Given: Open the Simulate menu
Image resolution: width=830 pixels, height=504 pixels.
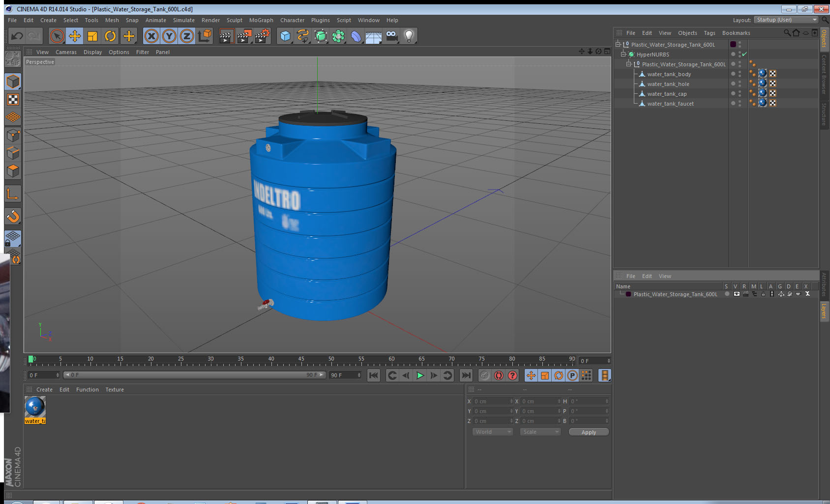Looking at the screenshot, I should (184, 20).
